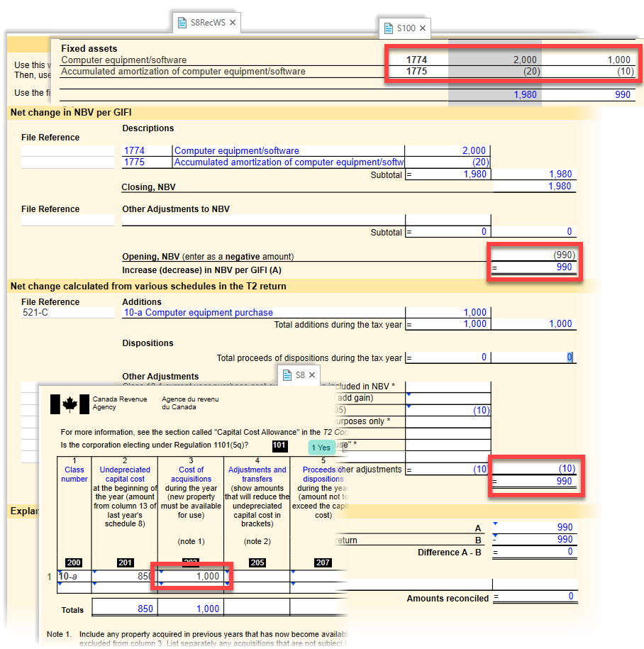Click the Canada flag logo in S8
This screenshot has height=649, width=644.
(x=70, y=404)
